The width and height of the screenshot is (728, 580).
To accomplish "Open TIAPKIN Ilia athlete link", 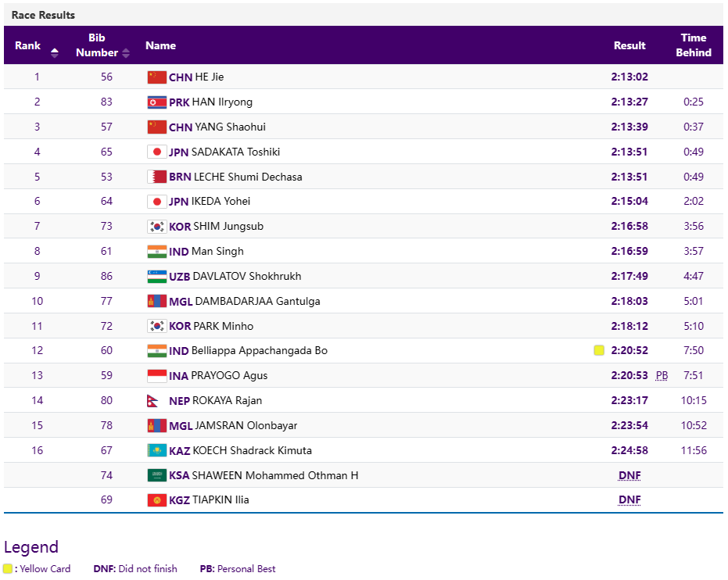I will tap(221, 500).
